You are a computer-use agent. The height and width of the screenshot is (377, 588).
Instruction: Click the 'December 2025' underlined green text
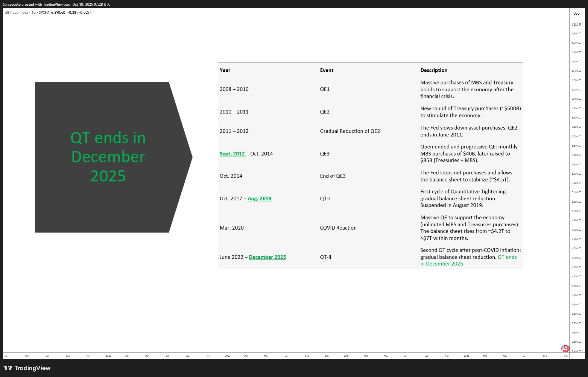pos(267,257)
